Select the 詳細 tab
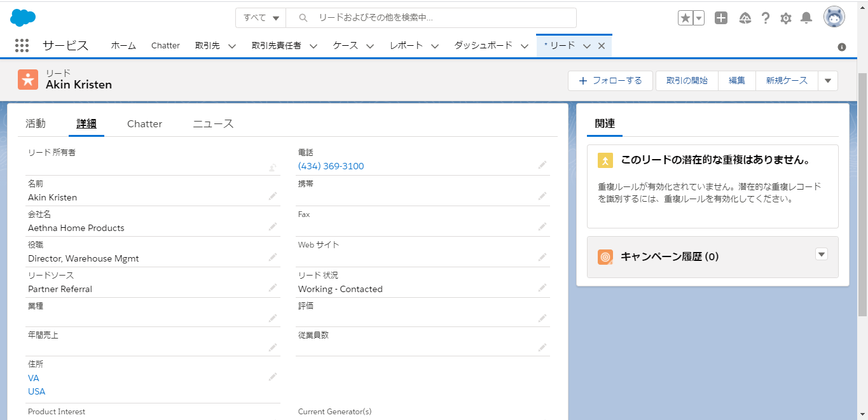This screenshot has width=868, height=420. point(86,123)
